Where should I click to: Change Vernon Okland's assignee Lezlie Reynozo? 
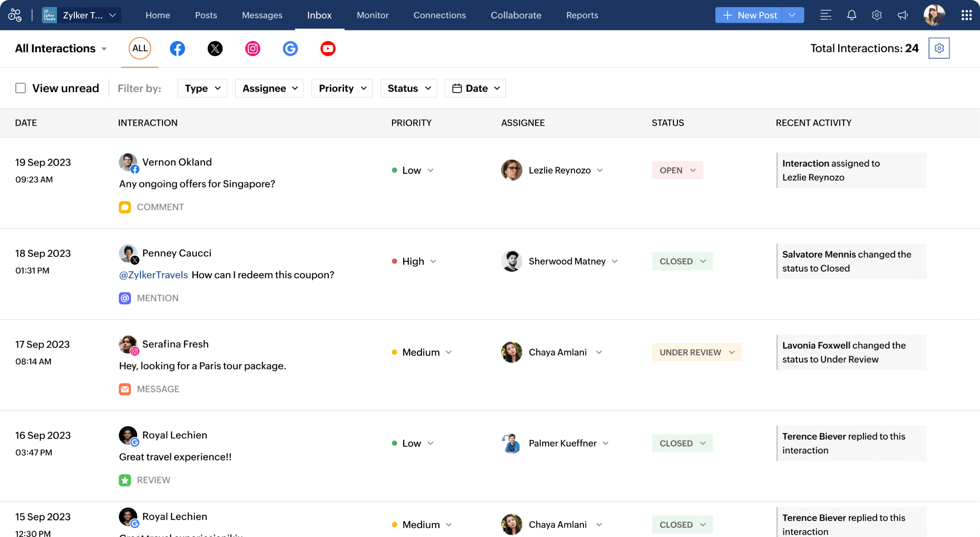[566, 170]
